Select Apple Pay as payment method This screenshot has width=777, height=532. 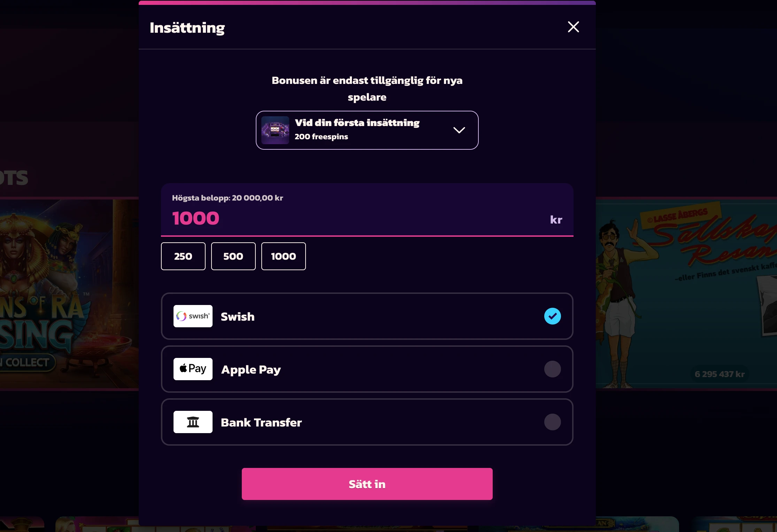367,369
